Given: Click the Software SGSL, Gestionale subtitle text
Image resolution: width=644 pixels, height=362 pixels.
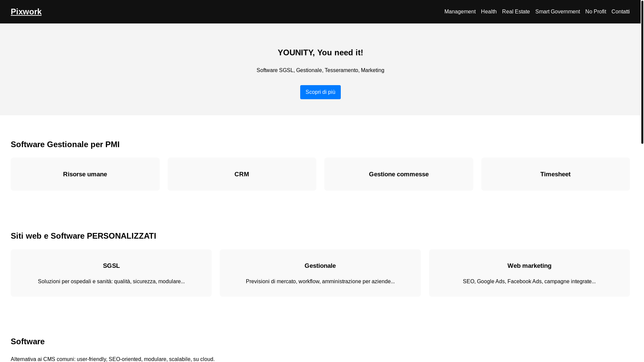Looking at the screenshot, I should coord(320,70).
